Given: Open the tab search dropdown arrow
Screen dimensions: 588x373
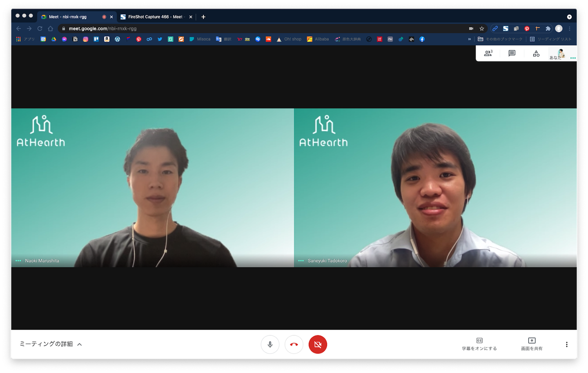Looking at the screenshot, I should coord(569,17).
